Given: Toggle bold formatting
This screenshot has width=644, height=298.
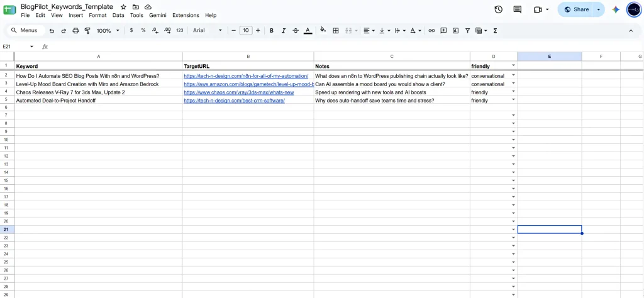Looking at the screenshot, I should pyautogui.click(x=272, y=30).
